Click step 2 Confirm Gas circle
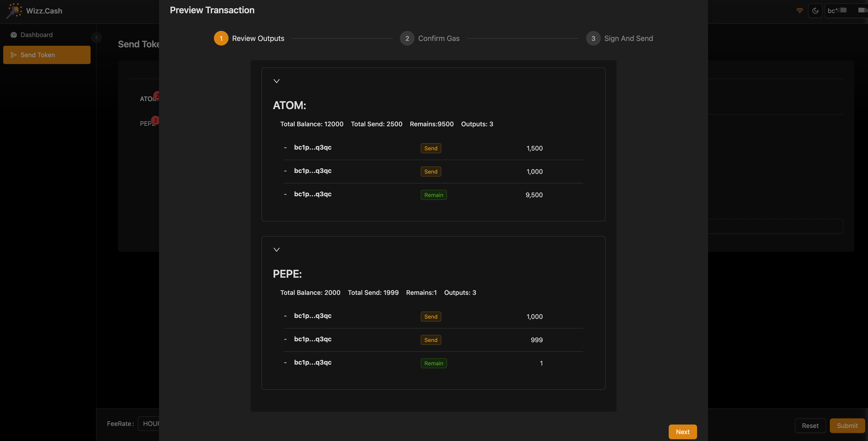This screenshot has height=441, width=868. 407,38
